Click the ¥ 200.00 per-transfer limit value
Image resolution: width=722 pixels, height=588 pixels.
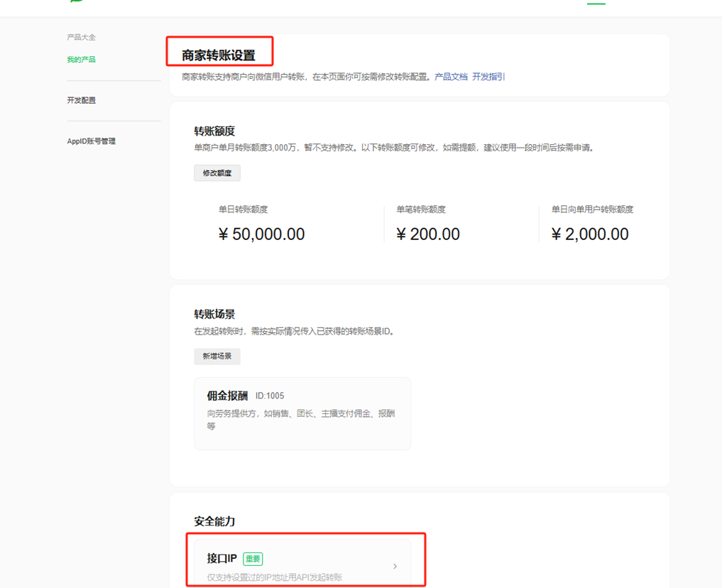pos(428,234)
